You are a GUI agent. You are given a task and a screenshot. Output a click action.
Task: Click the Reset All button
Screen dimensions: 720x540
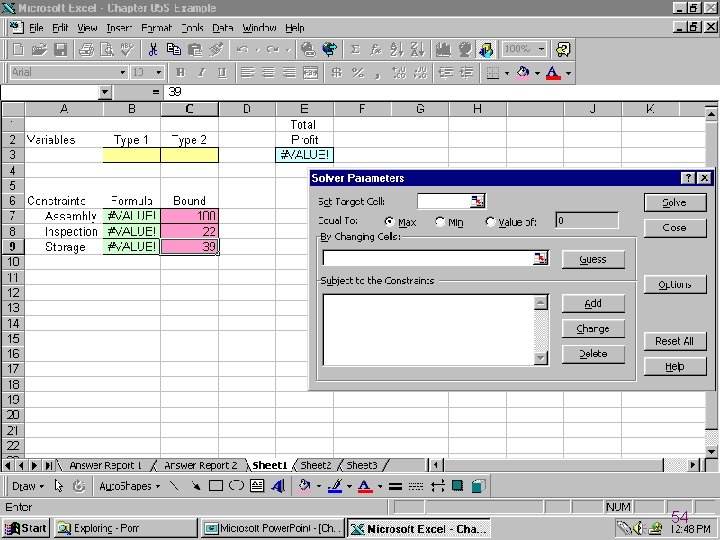tap(675, 341)
